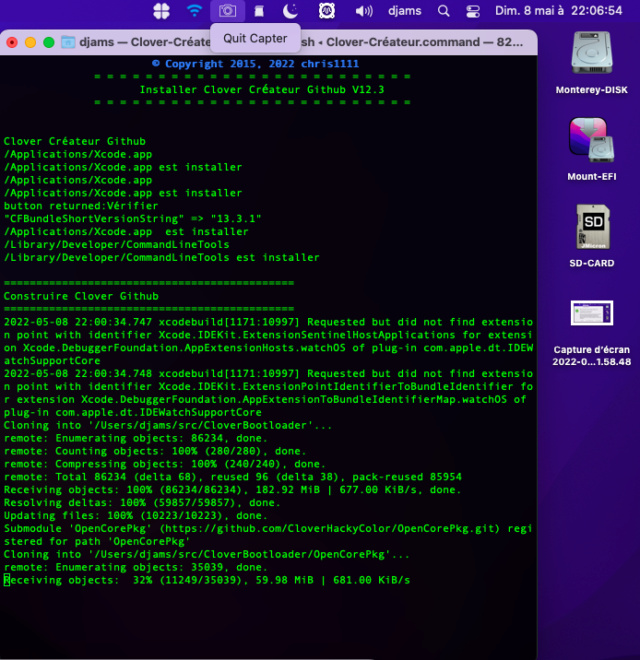Open the sound volume menu
This screenshot has height=660, width=640.
(364, 11)
